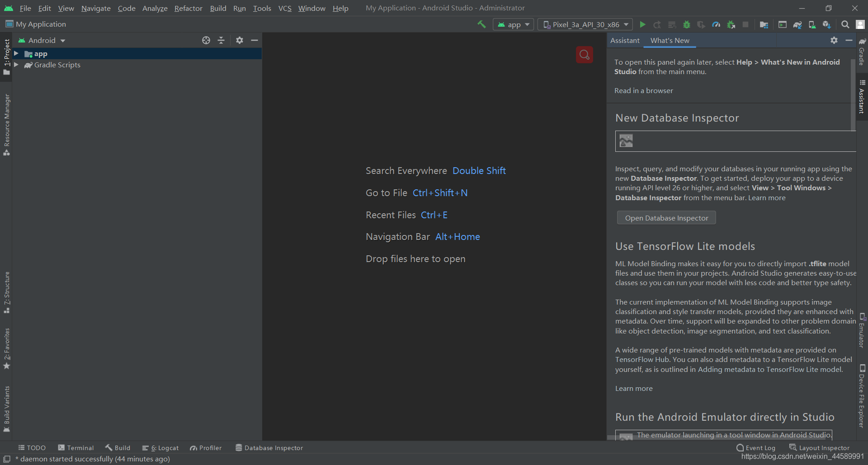
Task: Open the TODO tool window
Action: tap(32, 448)
